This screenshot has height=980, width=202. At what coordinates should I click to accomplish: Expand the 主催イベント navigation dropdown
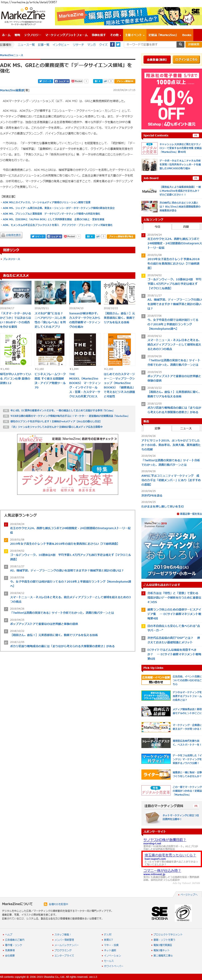[134, 35]
